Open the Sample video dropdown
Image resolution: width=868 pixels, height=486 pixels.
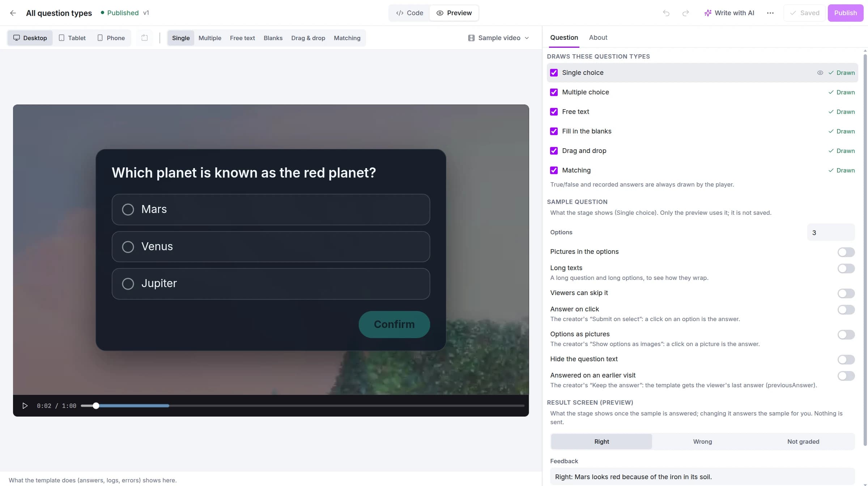tap(498, 38)
